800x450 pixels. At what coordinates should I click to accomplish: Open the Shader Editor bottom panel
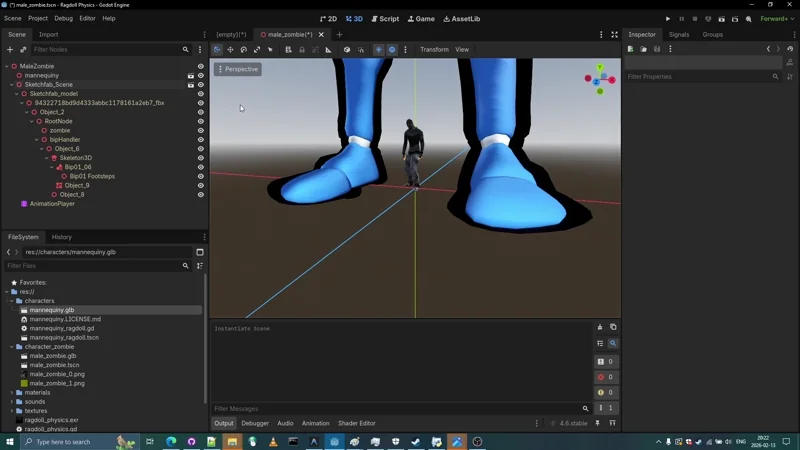point(356,423)
